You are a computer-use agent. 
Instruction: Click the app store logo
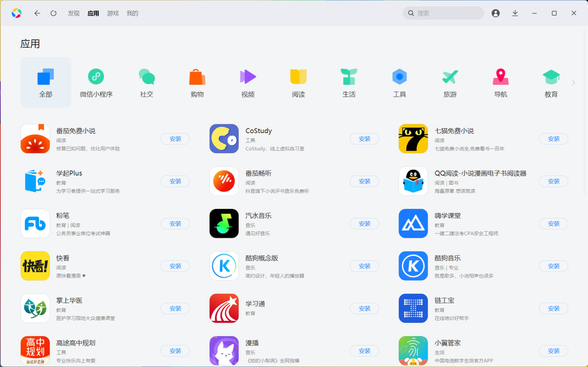tap(16, 13)
